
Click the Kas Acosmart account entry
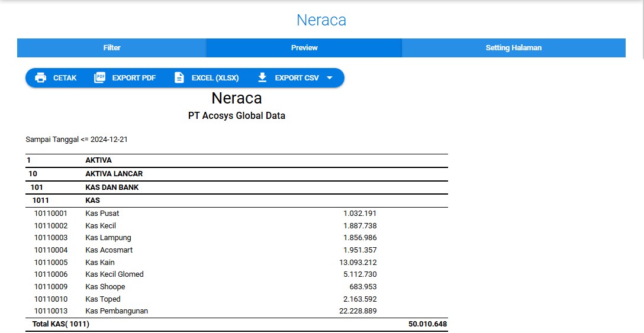[x=109, y=250]
